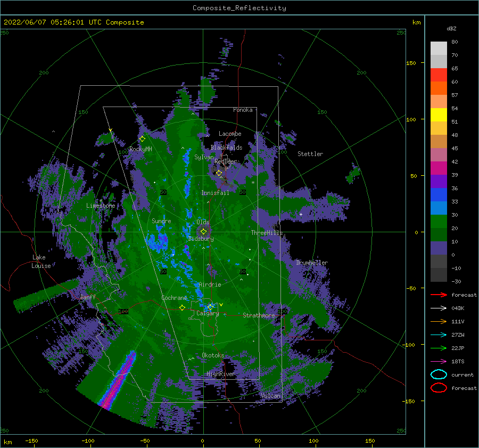Click the Lake Louise label
Screen dimensions: 479x448
41,262
